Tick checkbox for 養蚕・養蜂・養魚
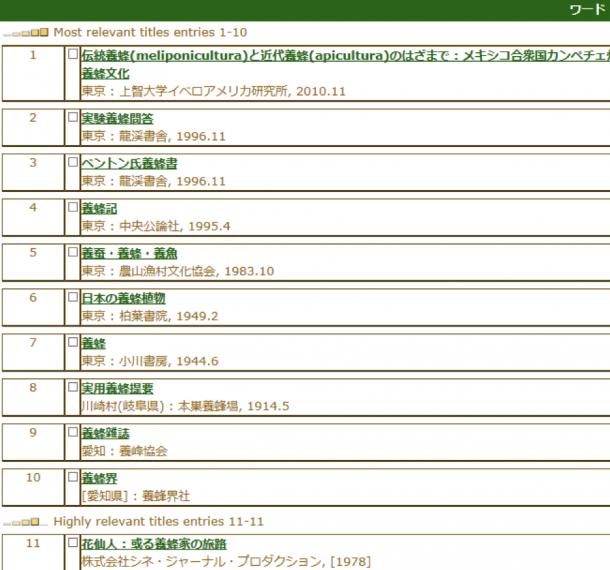Viewport: 610px width, 570px height. pyautogui.click(x=73, y=252)
